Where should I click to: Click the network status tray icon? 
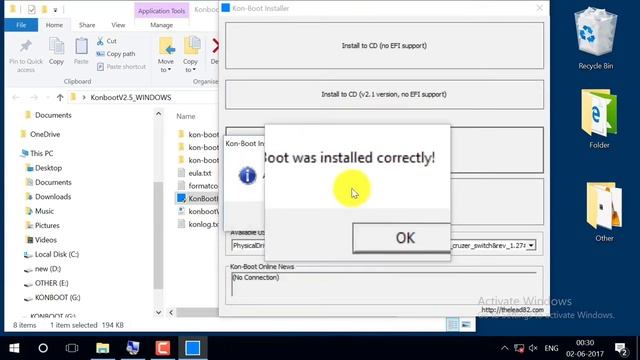(x=519, y=348)
